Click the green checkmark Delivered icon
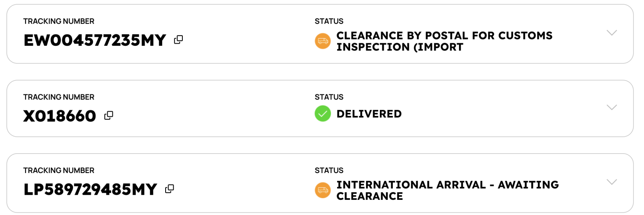Image resolution: width=644 pixels, height=215 pixels. 323,114
